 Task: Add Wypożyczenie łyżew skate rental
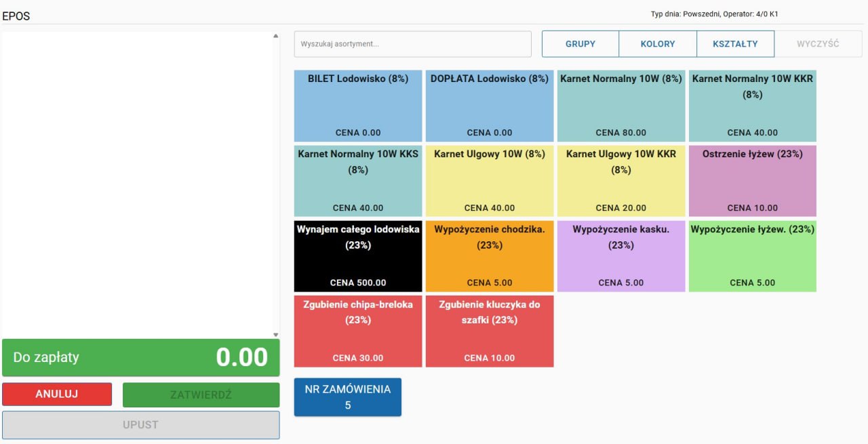(x=752, y=256)
